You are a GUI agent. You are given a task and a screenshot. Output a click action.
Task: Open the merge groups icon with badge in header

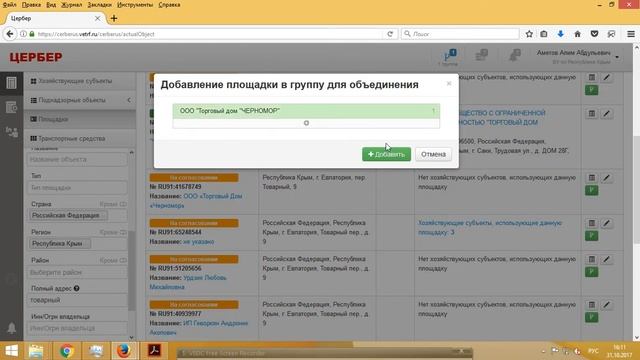click(x=449, y=56)
